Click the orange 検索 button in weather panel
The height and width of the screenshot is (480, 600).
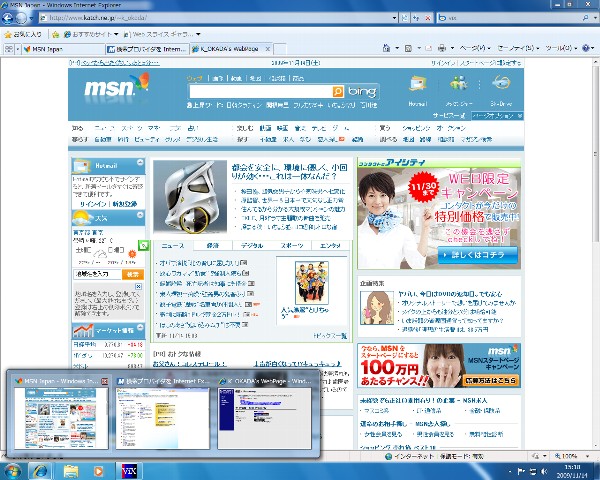[133, 274]
